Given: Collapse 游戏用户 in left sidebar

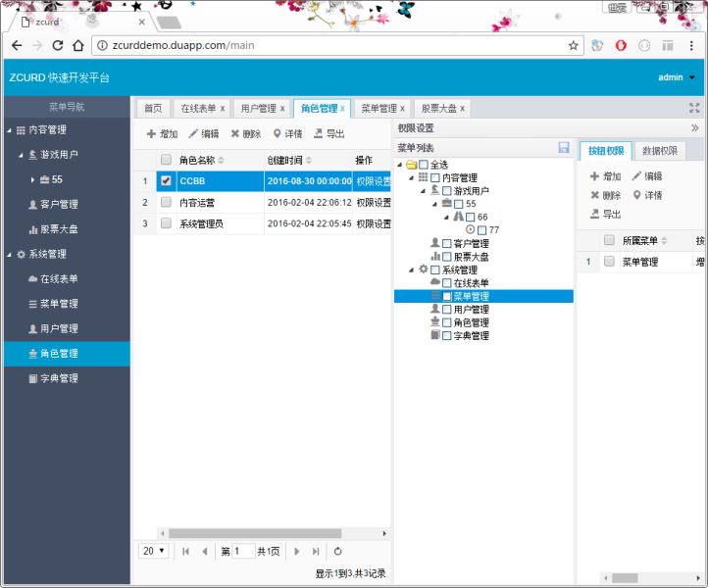Looking at the screenshot, I should (x=21, y=155).
